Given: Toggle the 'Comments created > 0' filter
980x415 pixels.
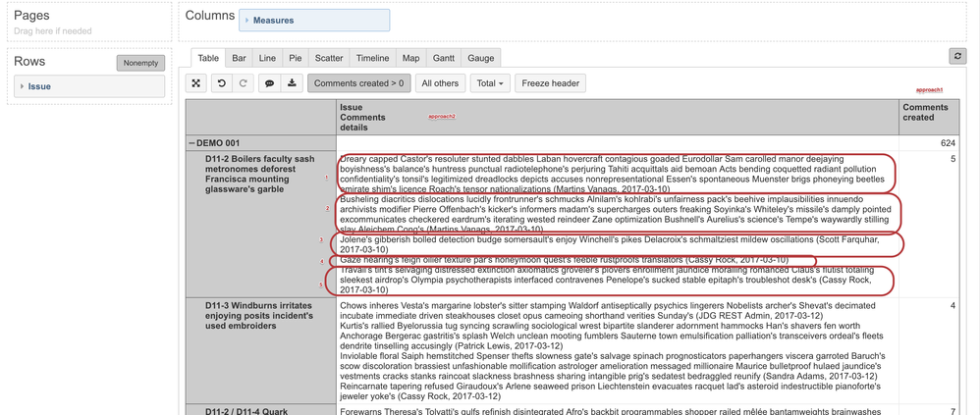Looking at the screenshot, I should pos(358,83).
